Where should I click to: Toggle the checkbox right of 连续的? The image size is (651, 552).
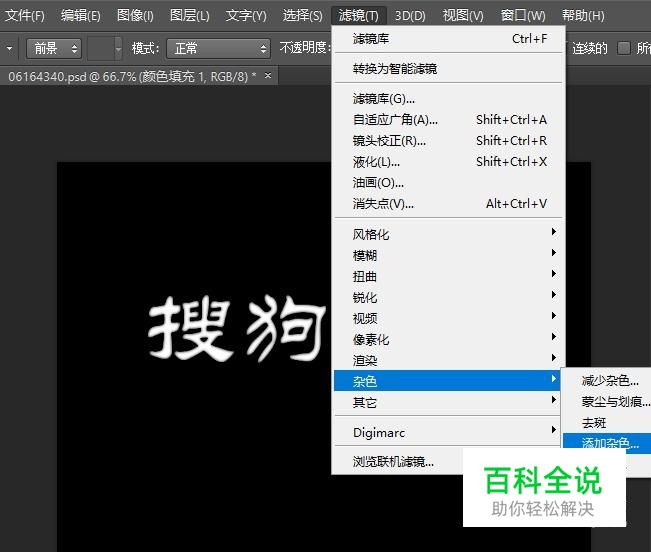(x=624, y=48)
